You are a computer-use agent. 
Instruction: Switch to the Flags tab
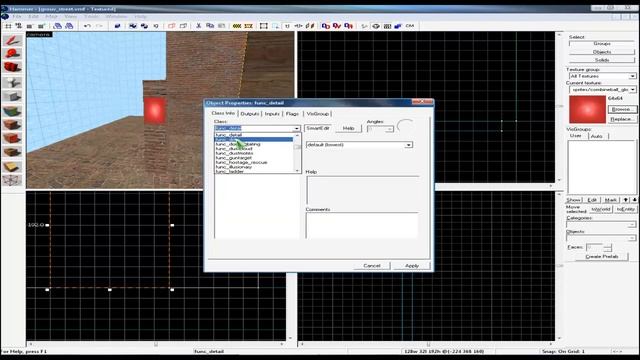[292, 113]
